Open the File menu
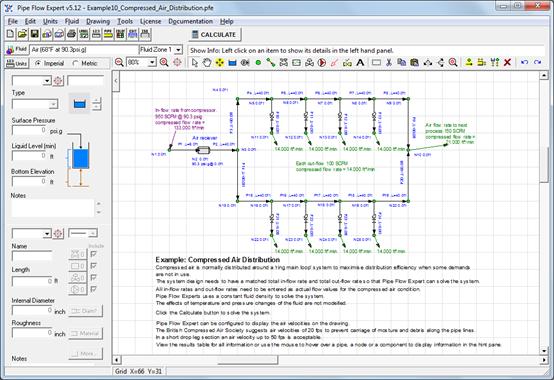 tap(13, 21)
